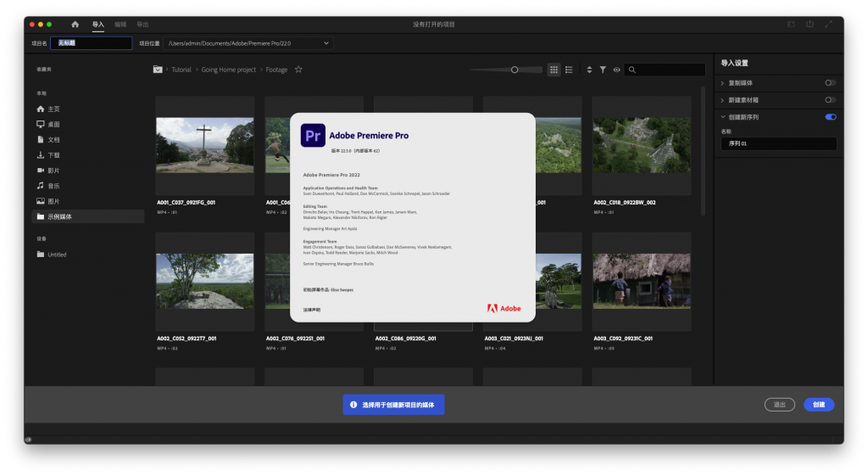Screen dimensions: 868x476
Task: Switch to the 导入 tab
Action: [x=98, y=25]
